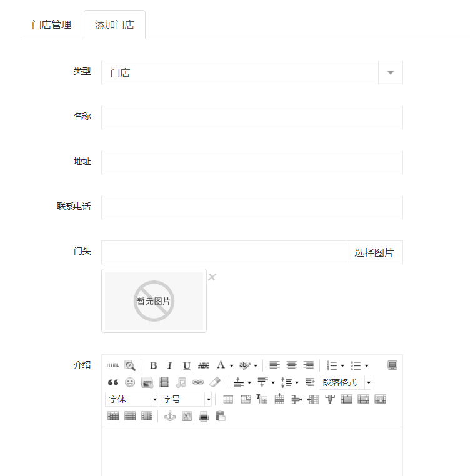Open the preview magnifier tool
The width and height of the screenshot is (470, 476).
click(x=130, y=365)
